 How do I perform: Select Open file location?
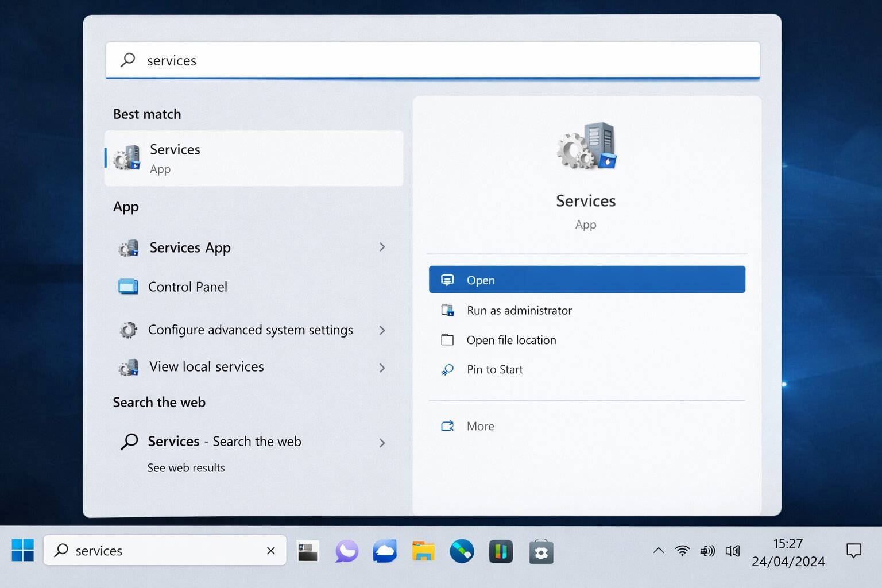pyautogui.click(x=511, y=340)
